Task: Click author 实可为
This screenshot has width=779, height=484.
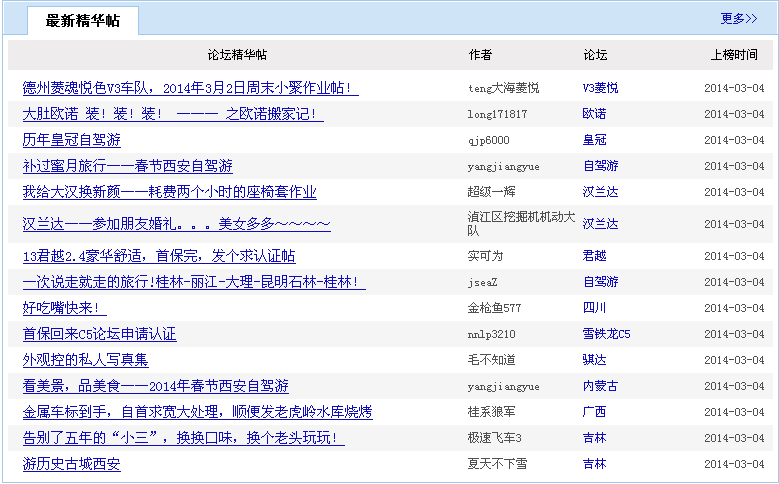Action: point(485,256)
